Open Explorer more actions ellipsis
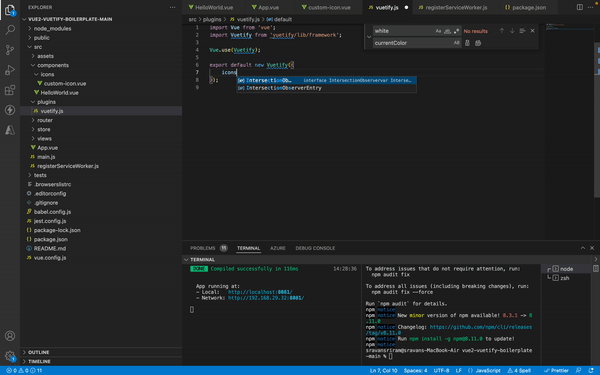This screenshot has height=375, width=600. (173, 7)
